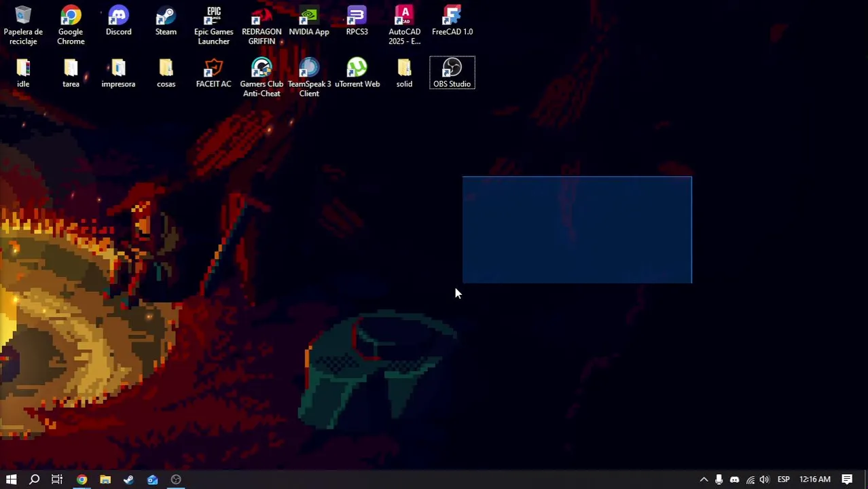Select the TeamSpeak 3 Client shortcut

point(309,78)
